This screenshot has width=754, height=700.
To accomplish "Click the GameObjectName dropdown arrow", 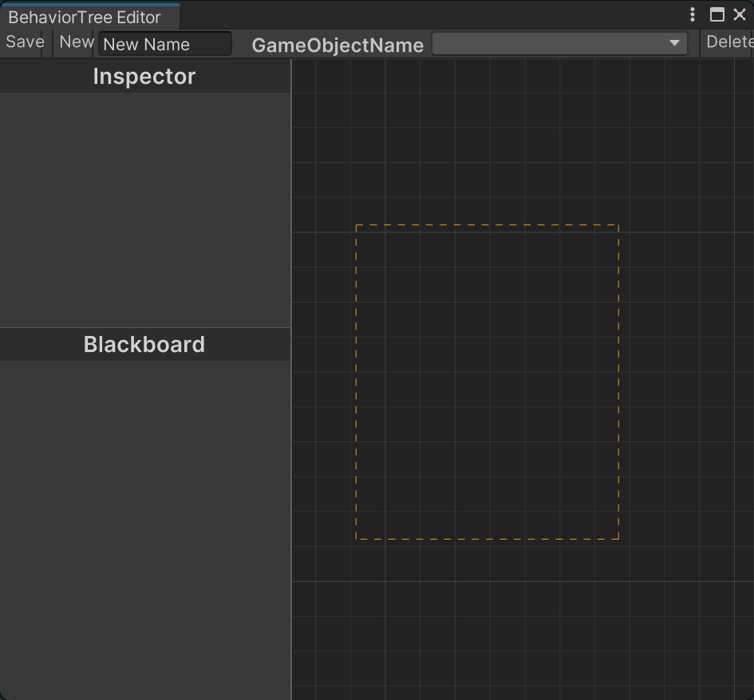I will click(674, 44).
